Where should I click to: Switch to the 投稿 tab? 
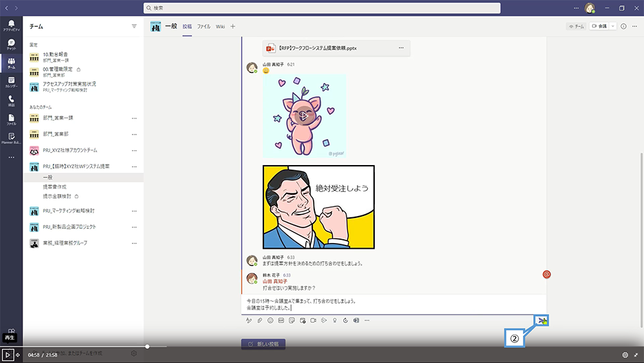click(187, 26)
